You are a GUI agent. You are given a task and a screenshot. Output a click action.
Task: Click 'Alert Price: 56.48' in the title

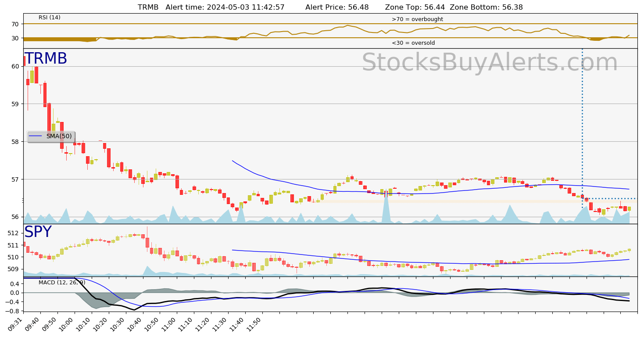click(336, 7)
